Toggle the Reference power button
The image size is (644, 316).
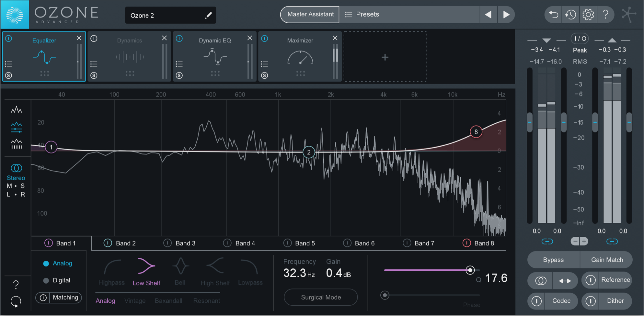(591, 280)
